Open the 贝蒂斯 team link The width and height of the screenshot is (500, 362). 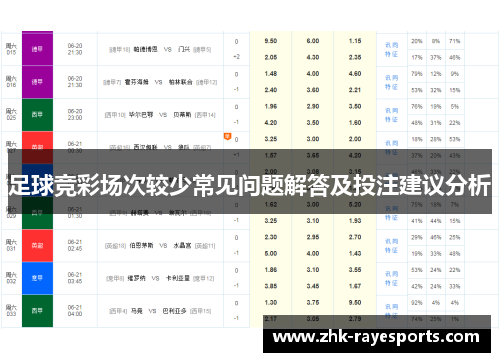pyautogui.click(x=182, y=115)
